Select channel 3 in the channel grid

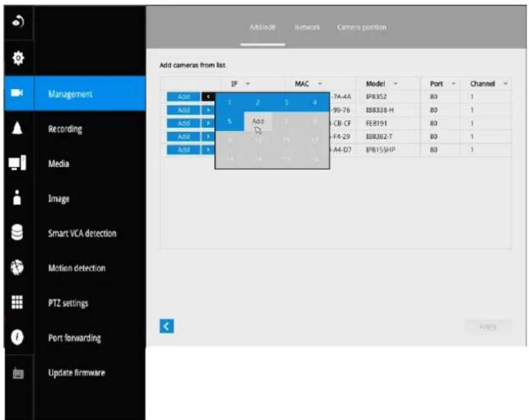tap(287, 103)
